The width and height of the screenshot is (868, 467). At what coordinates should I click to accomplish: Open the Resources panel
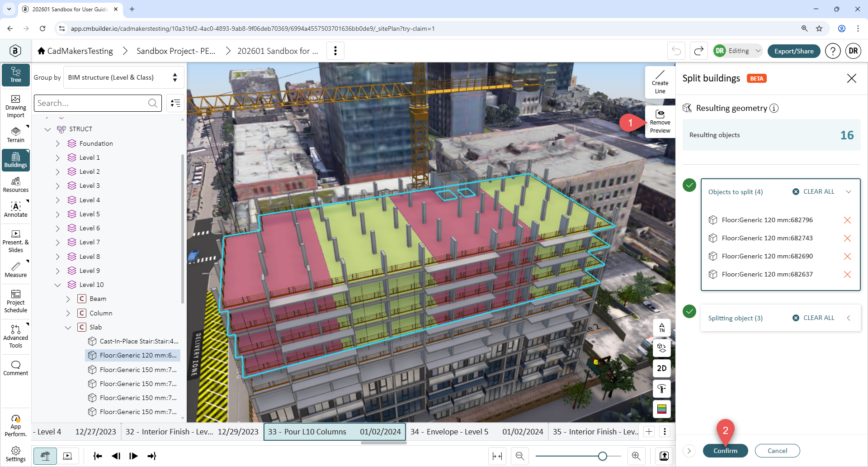(x=16, y=185)
